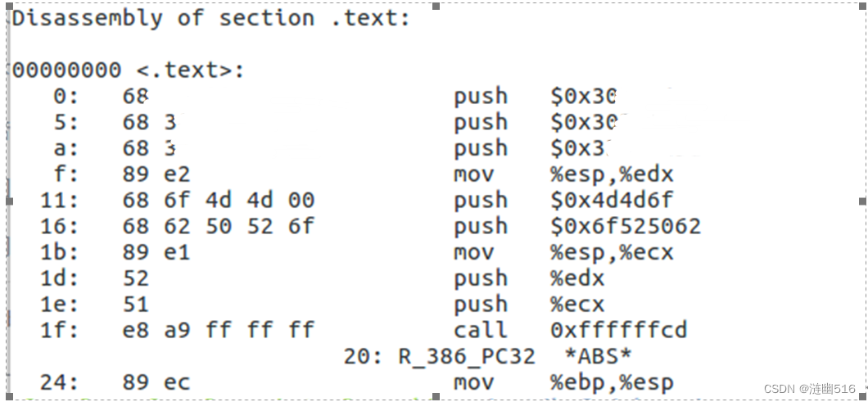Click the 'mov %ebp,%esp' instruction

[x=563, y=382]
